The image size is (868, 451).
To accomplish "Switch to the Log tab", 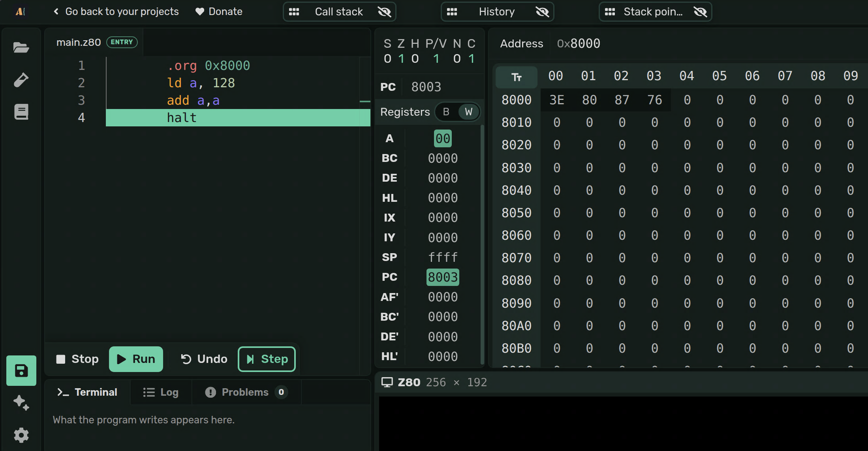I will (x=161, y=392).
